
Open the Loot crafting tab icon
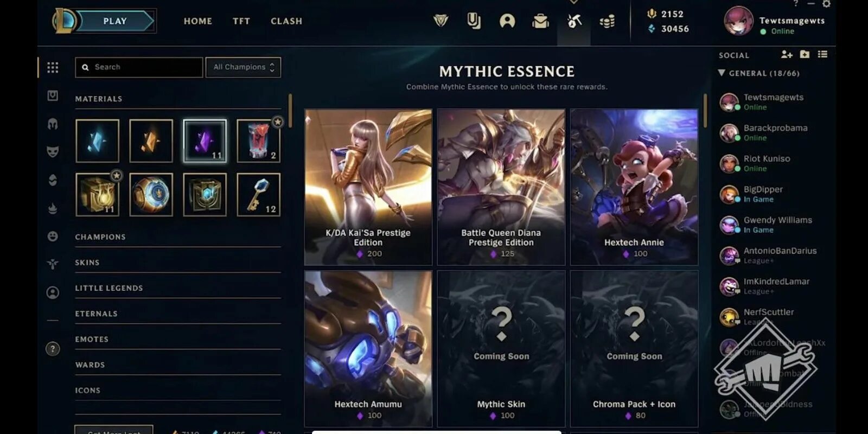[574, 21]
